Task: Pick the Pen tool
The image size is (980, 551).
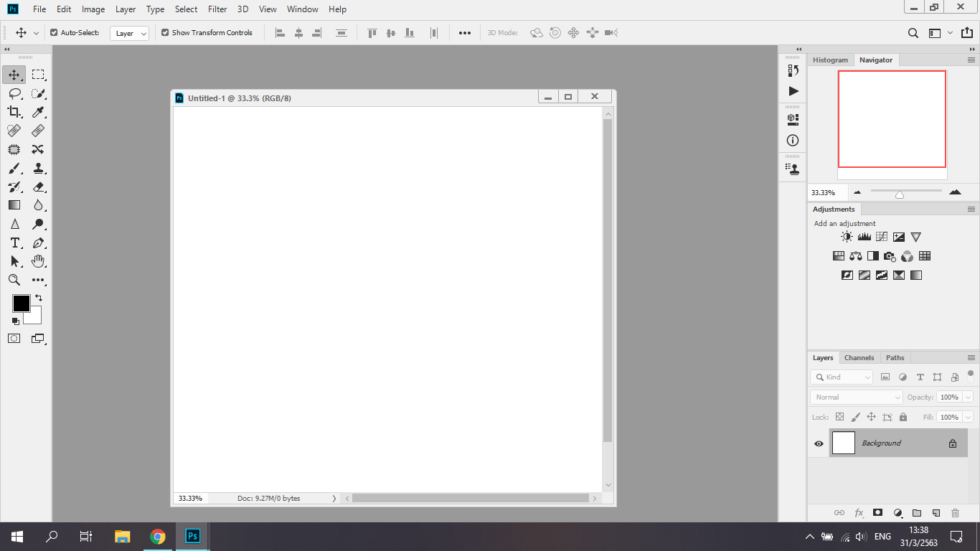Action: pyautogui.click(x=38, y=242)
